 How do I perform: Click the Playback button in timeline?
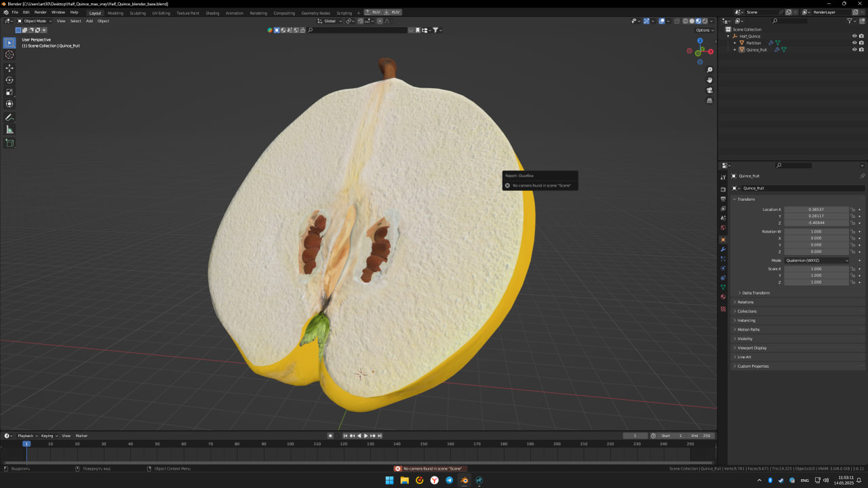(x=27, y=436)
